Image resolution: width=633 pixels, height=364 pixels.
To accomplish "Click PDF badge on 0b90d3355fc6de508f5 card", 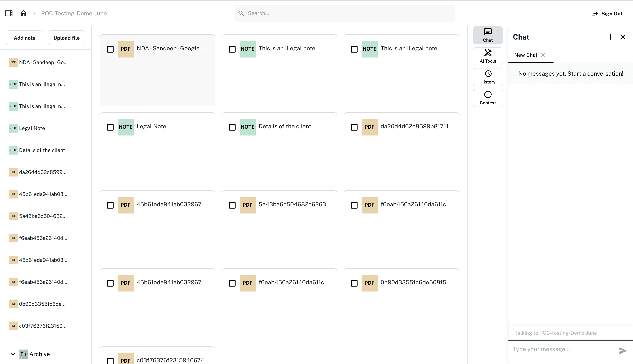I will click(369, 283).
